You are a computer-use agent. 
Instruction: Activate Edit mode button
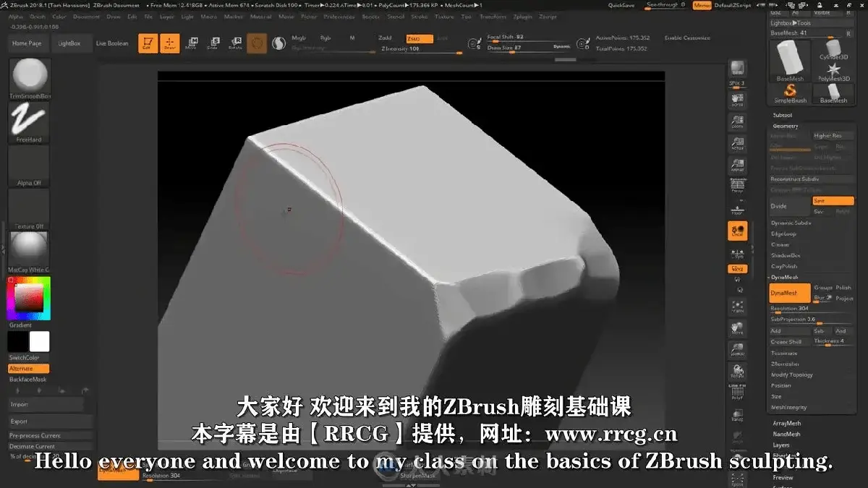148,43
